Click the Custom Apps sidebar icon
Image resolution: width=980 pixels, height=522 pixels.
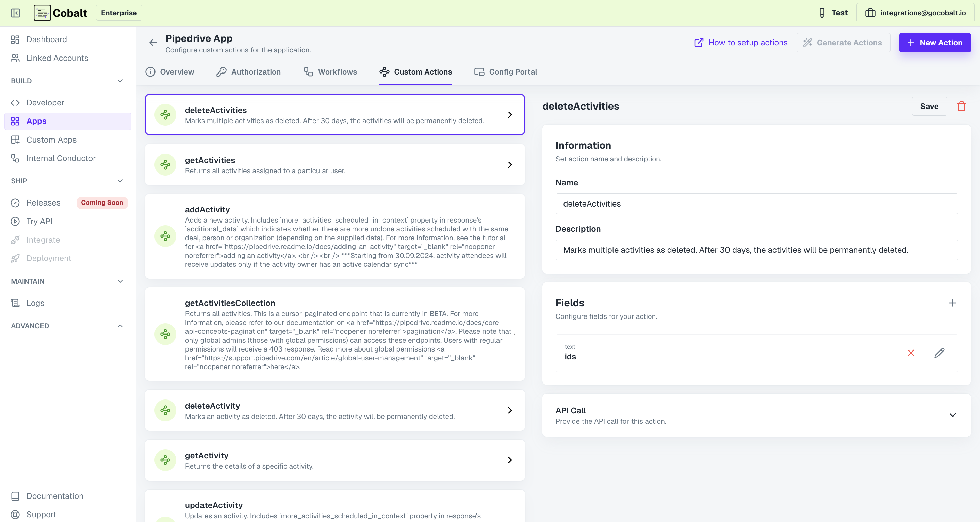pyautogui.click(x=15, y=140)
